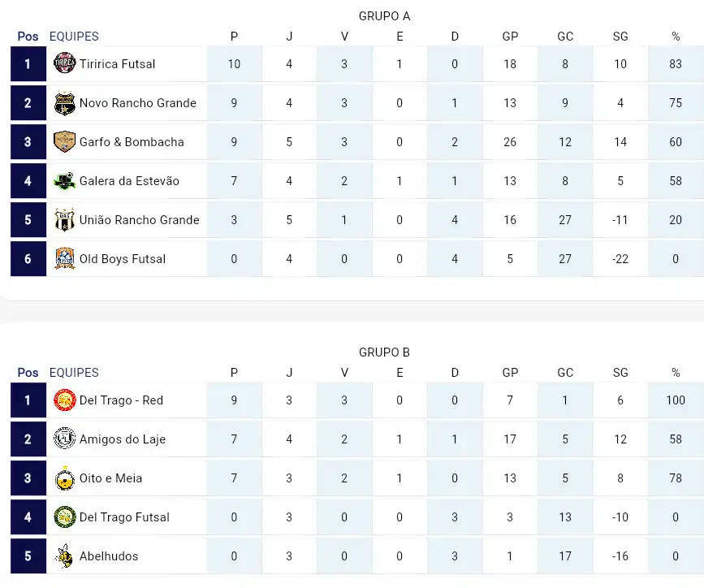Click the Abelhudos bee mascot logo
Image resolution: width=704 pixels, height=588 pixels.
64,556
